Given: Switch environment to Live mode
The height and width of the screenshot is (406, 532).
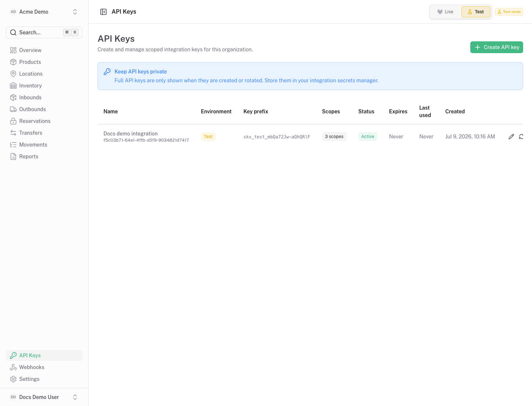Looking at the screenshot, I should (x=445, y=12).
